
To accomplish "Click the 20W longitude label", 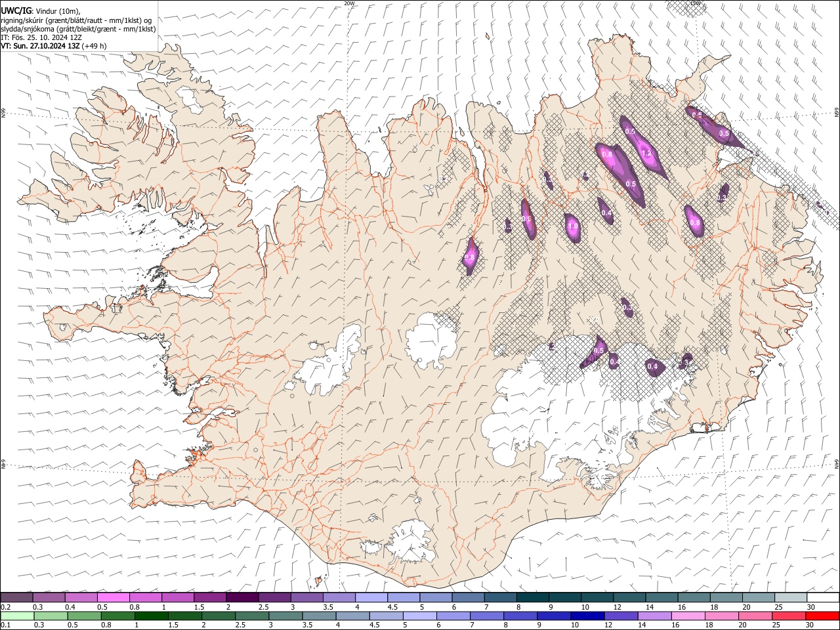I will click(349, 3).
